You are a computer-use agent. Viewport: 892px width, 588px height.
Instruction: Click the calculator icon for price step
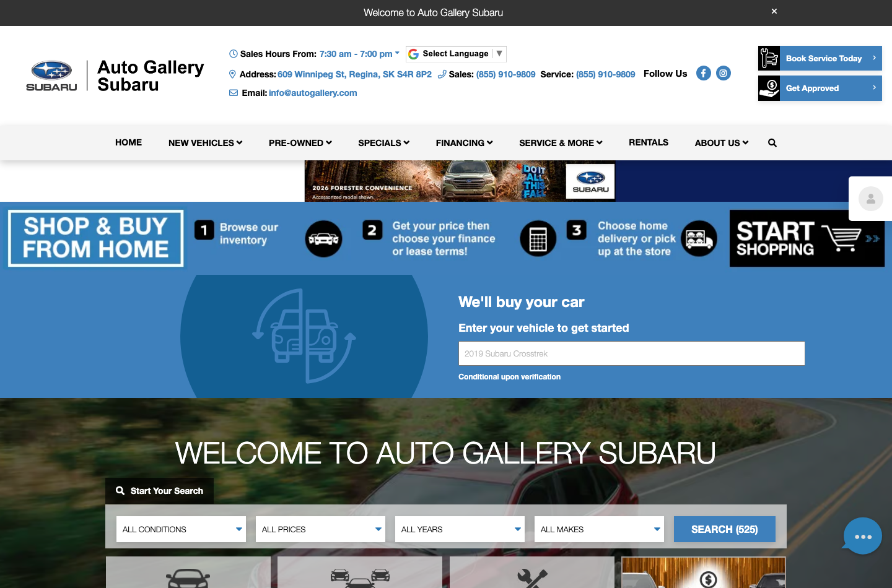point(538,239)
